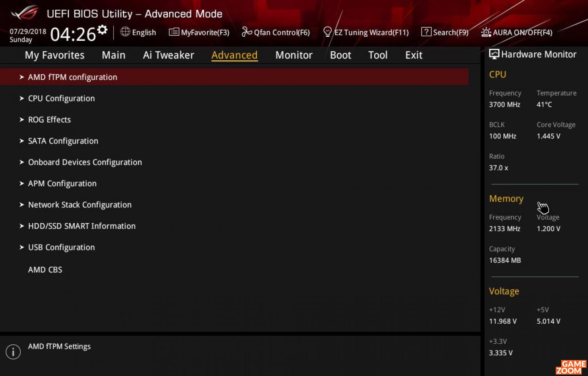
Task: Select the Advanced tab
Action: 234,55
